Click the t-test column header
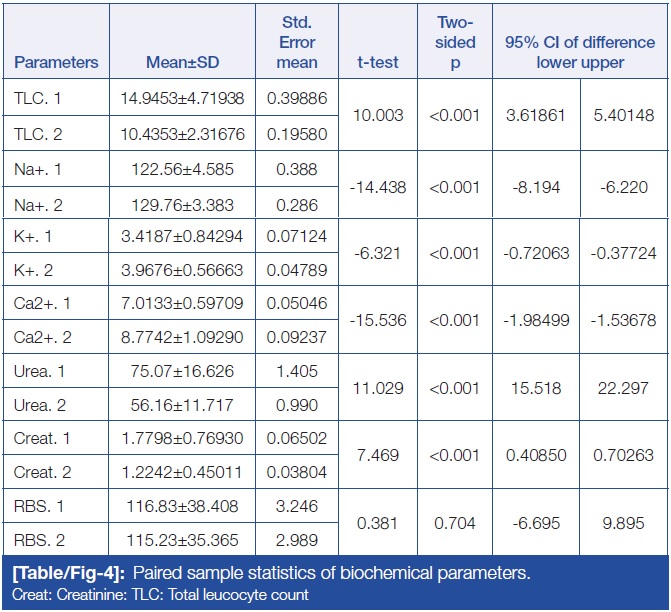Screen dimensions: 671x612 point(378,62)
